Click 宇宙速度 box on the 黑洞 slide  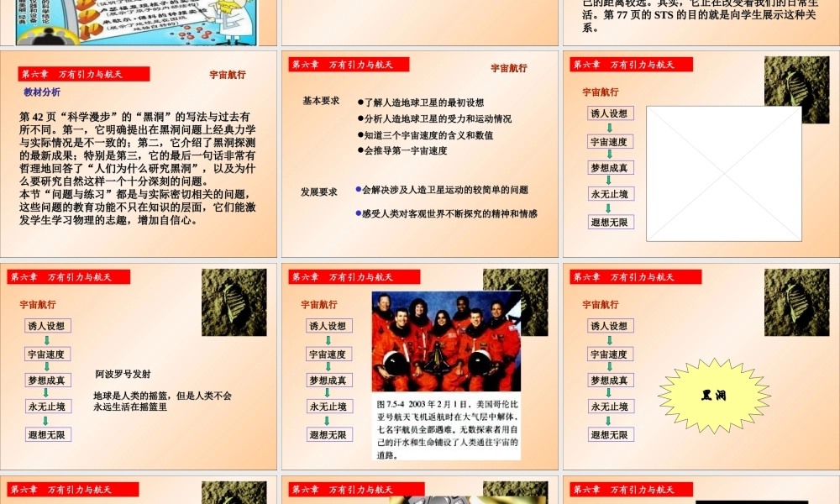pos(609,354)
